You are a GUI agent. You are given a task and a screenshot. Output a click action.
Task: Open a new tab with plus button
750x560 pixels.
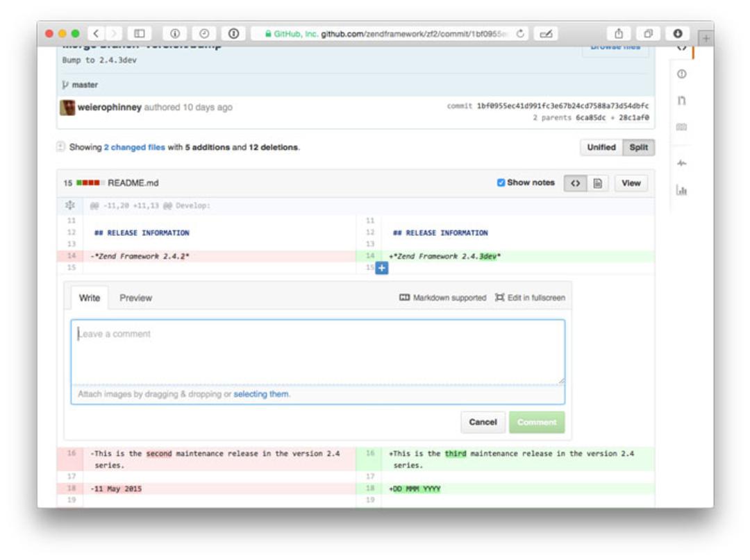pyautogui.click(x=706, y=38)
